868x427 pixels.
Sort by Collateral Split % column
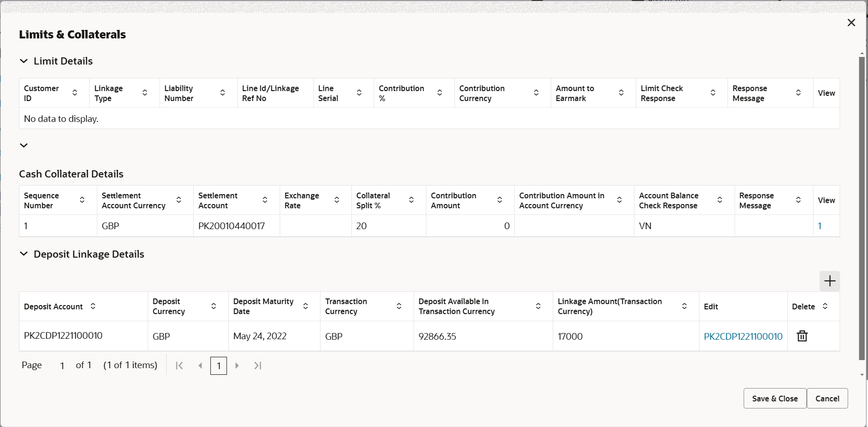point(411,200)
